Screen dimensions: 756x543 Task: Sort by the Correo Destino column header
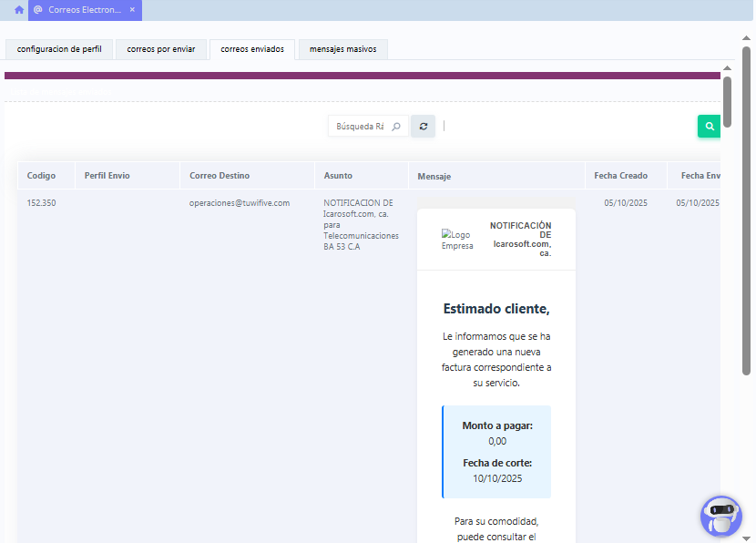220,176
